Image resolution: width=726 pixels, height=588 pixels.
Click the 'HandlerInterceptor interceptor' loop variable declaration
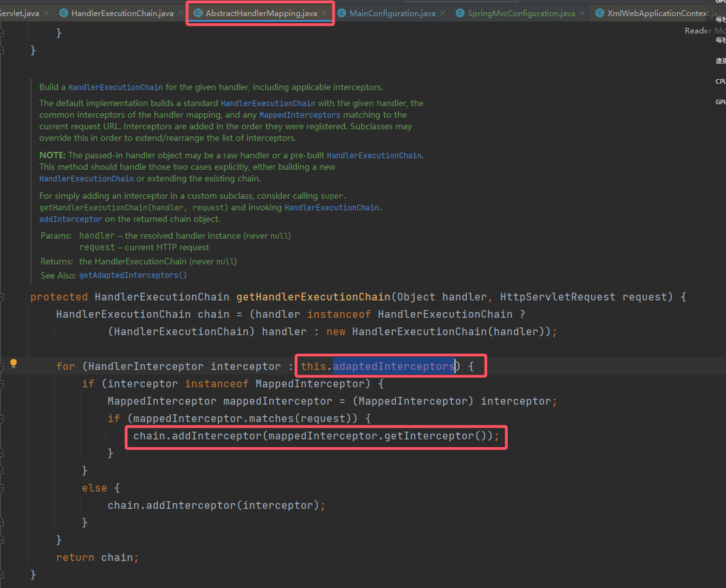pyautogui.click(x=185, y=367)
